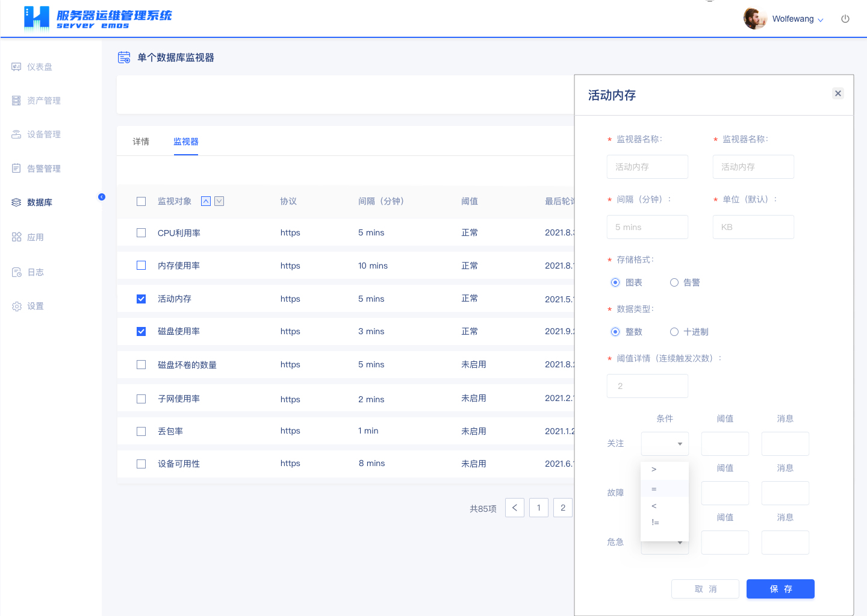
Task: Switch to the 详情 tab
Action: [x=141, y=142]
